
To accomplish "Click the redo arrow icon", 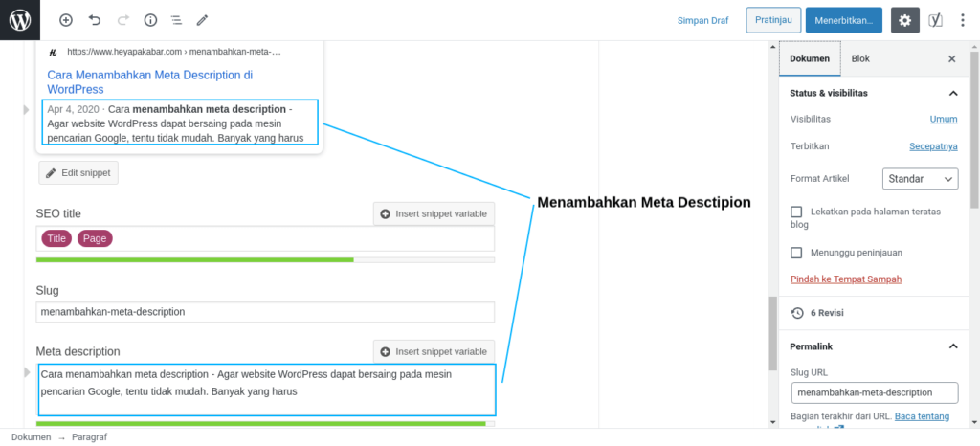I will (122, 20).
